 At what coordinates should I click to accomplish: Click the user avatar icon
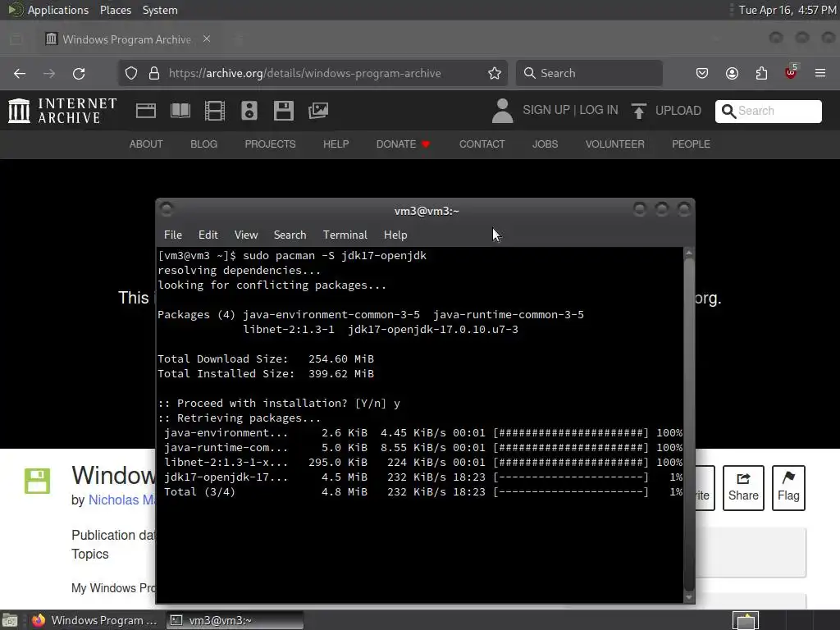(502, 111)
